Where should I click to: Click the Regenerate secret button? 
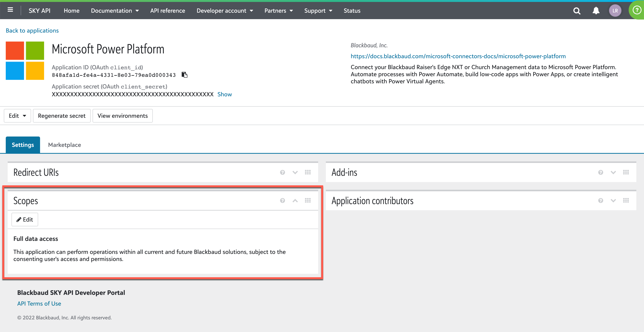coord(62,116)
